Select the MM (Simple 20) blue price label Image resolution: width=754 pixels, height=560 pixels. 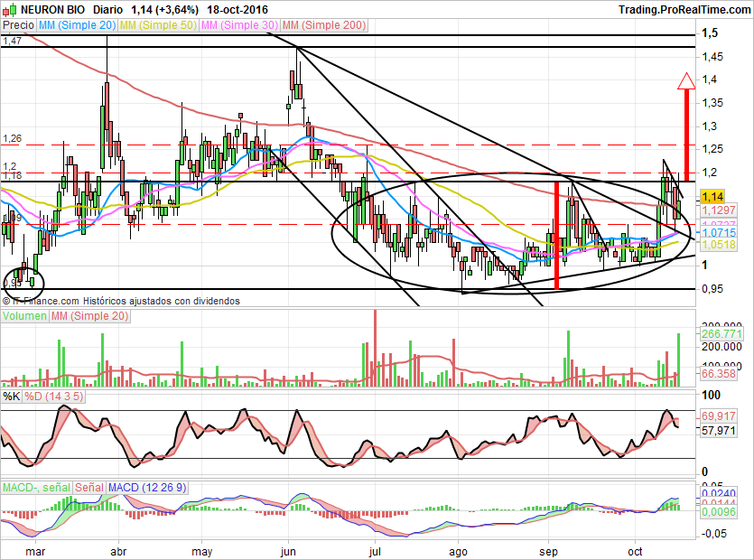pos(77,25)
